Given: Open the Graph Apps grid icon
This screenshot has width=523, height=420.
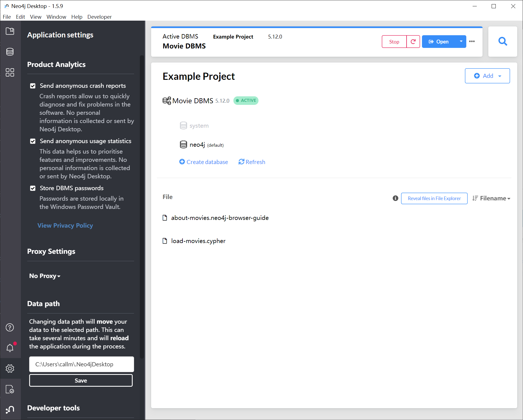Looking at the screenshot, I should 10,72.
